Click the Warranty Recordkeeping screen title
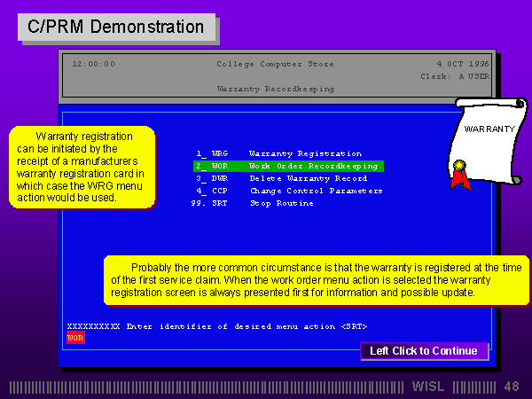The image size is (532, 399). [276, 89]
